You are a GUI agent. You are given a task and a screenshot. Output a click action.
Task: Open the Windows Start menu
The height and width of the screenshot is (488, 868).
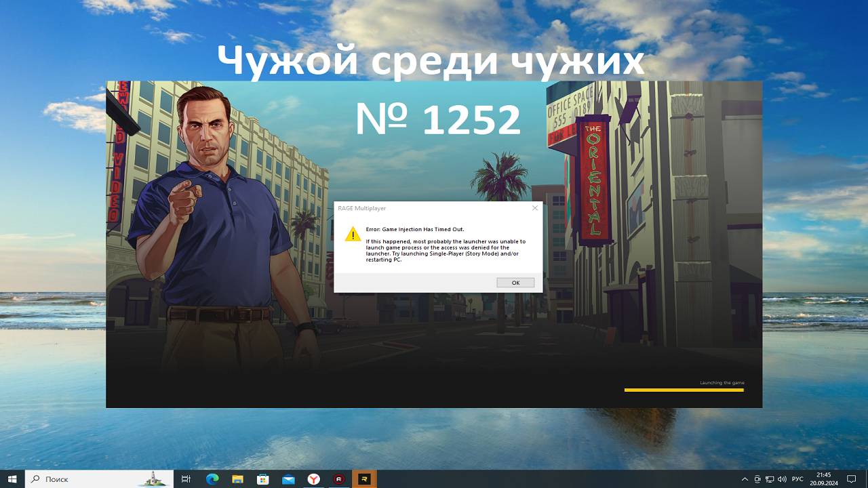coord(12,479)
